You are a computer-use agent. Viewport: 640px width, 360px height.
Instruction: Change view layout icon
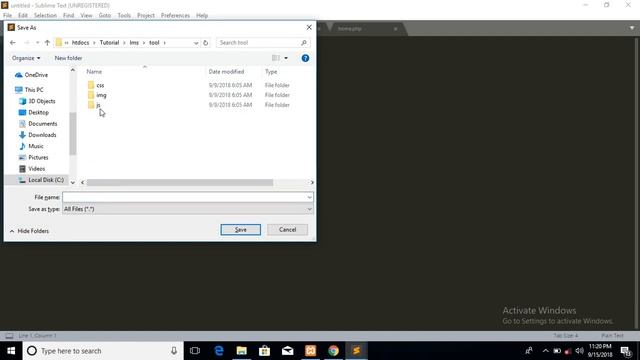coord(276,58)
